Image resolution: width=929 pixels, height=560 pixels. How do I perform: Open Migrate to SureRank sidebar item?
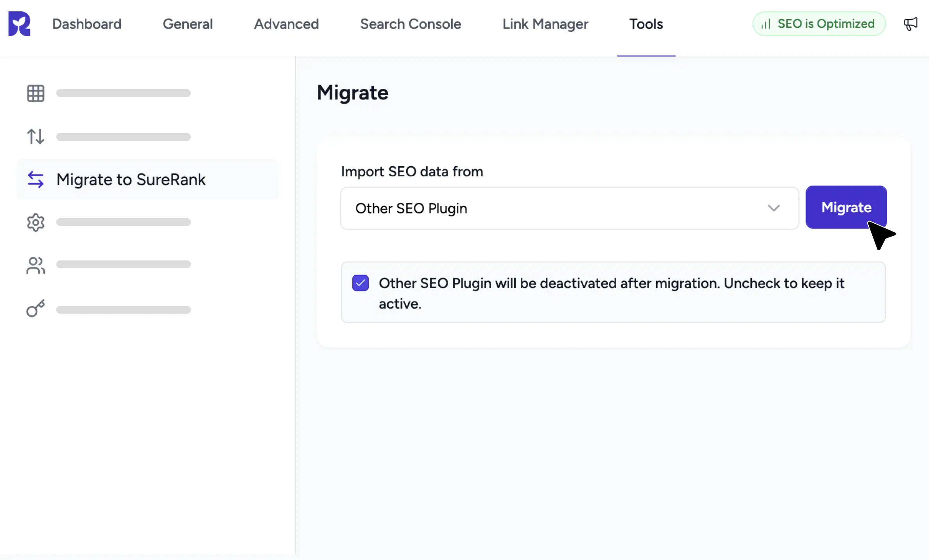point(147,179)
